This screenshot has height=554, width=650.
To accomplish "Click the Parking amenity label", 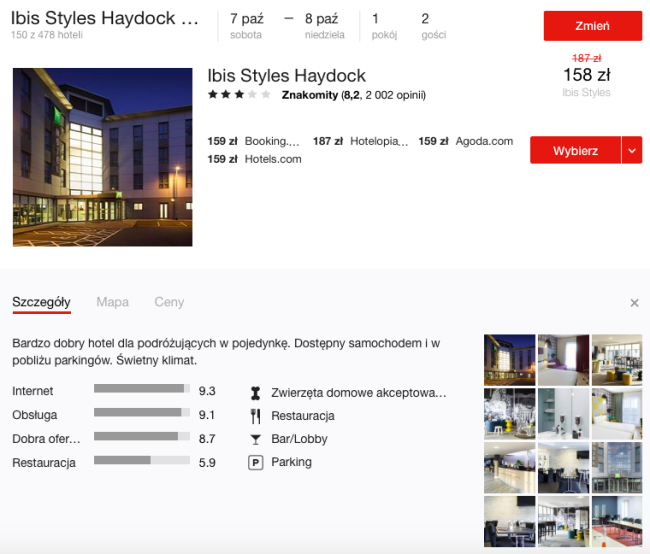I will (291, 462).
